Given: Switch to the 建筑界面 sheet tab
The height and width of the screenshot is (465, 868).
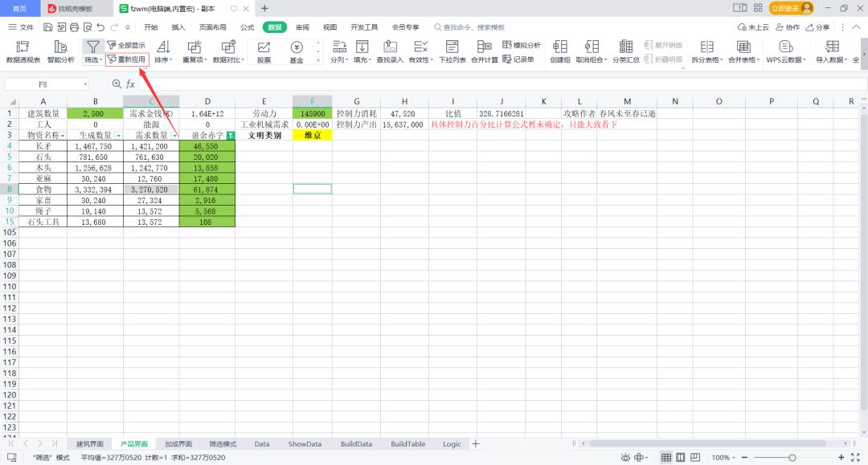Looking at the screenshot, I should pos(90,443).
